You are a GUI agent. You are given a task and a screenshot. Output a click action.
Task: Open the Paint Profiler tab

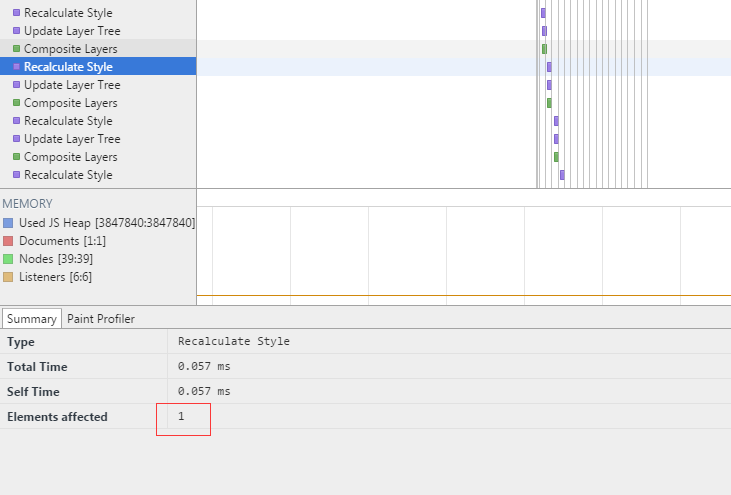101,319
